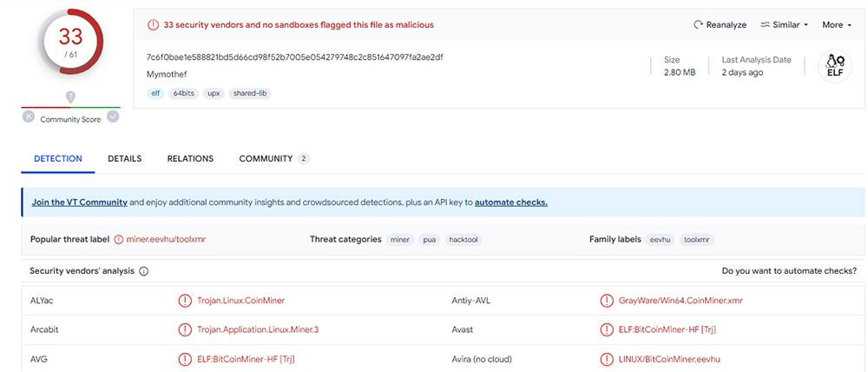Click the community score location pin icon
Viewport: 868px width, 372px height.
[x=70, y=97]
